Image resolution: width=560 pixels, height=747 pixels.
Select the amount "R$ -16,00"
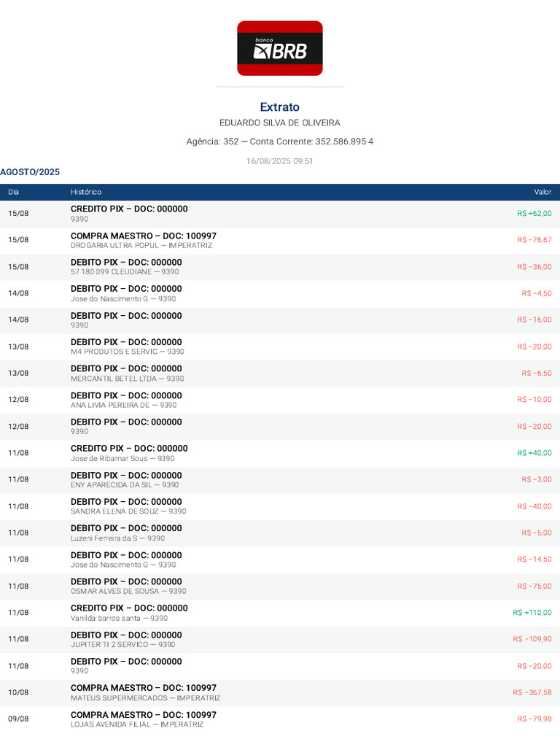click(534, 320)
